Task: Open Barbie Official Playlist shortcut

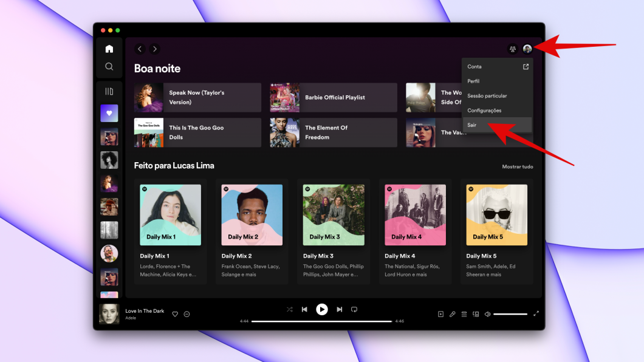Action: pyautogui.click(x=334, y=97)
